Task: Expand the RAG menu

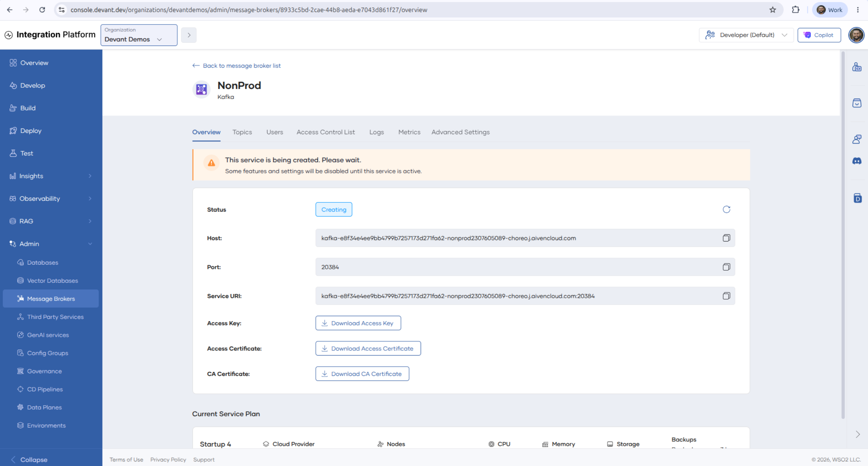Action: pyautogui.click(x=51, y=221)
